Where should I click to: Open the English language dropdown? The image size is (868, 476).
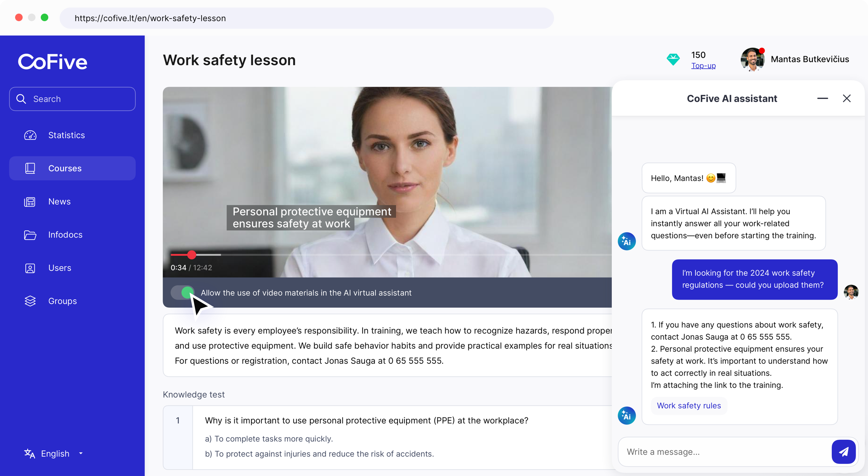[55, 454]
